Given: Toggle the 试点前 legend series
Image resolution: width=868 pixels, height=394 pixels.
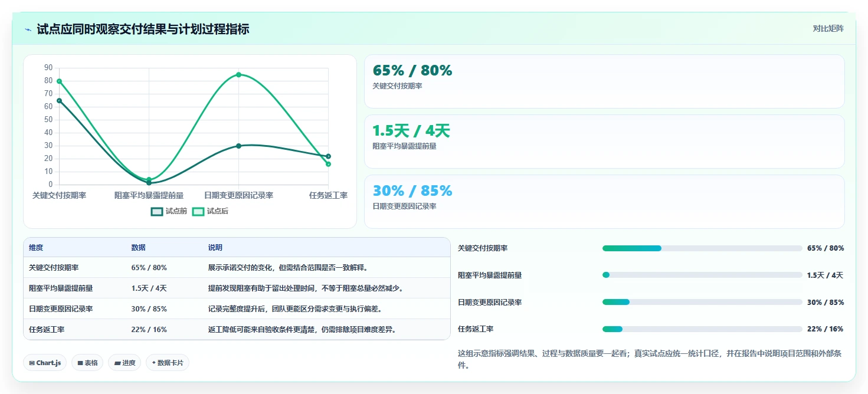Looking at the screenshot, I should [169, 211].
